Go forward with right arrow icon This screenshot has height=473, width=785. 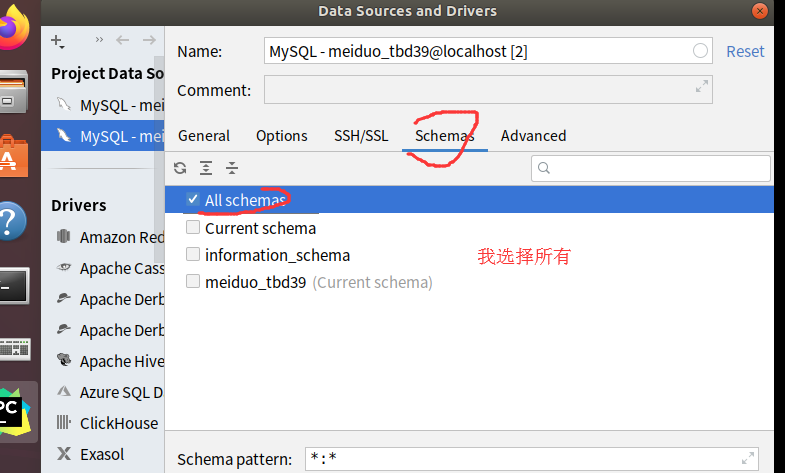[149, 40]
